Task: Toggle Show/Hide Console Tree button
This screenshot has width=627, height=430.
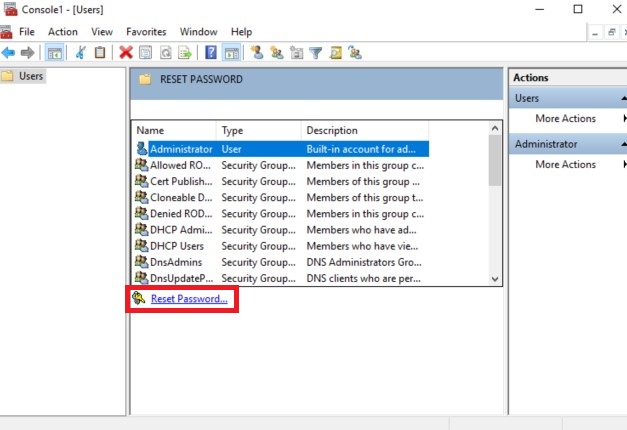Action: point(54,53)
